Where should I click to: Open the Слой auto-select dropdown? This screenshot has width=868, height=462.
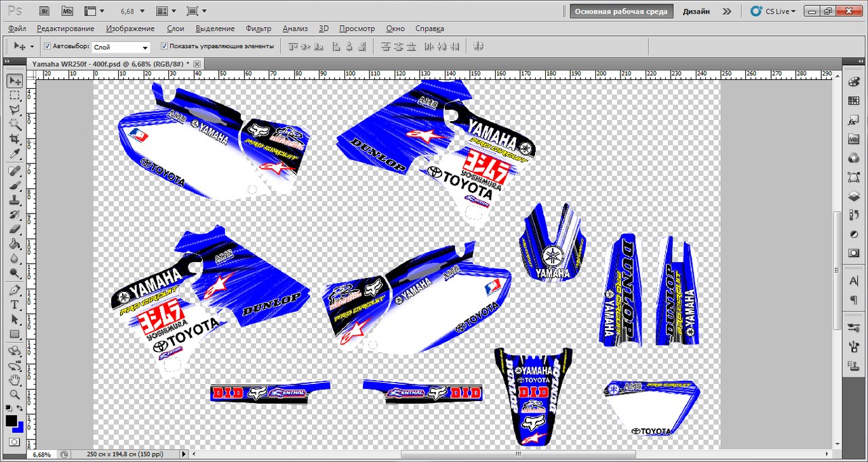pyautogui.click(x=121, y=47)
